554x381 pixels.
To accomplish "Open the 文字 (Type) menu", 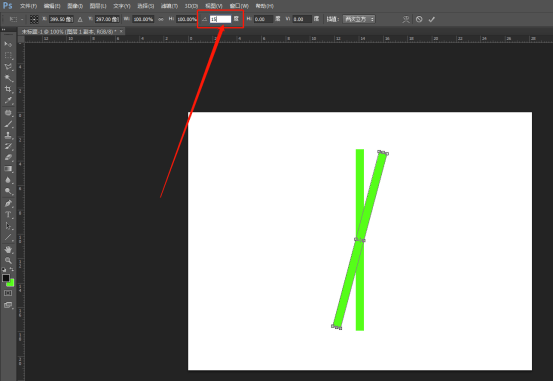I will pyautogui.click(x=122, y=6).
